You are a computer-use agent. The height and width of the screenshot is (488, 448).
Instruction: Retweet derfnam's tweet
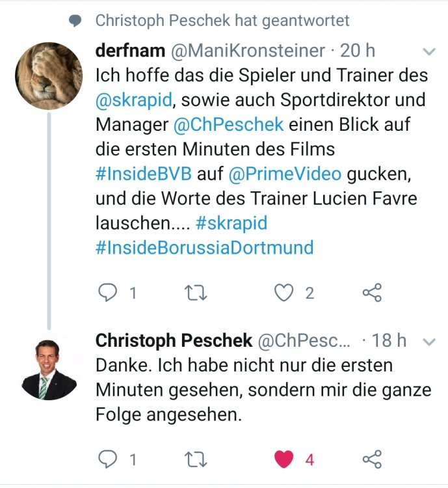tap(196, 293)
